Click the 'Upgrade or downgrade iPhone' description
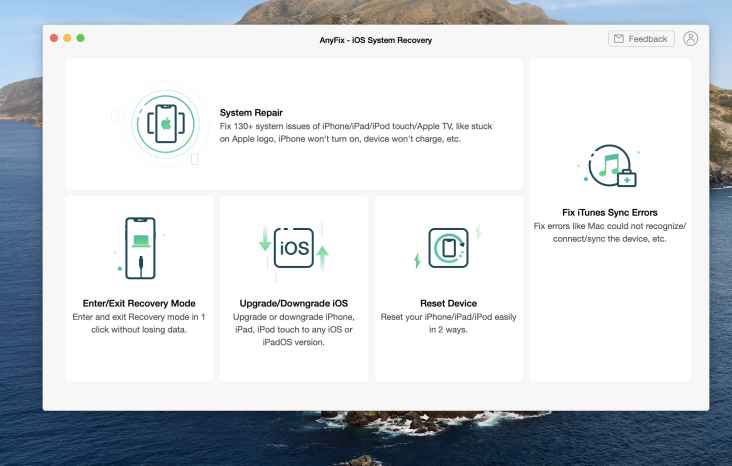Viewport: 732px width, 466px height. pyautogui.click(x=294, y=329)
